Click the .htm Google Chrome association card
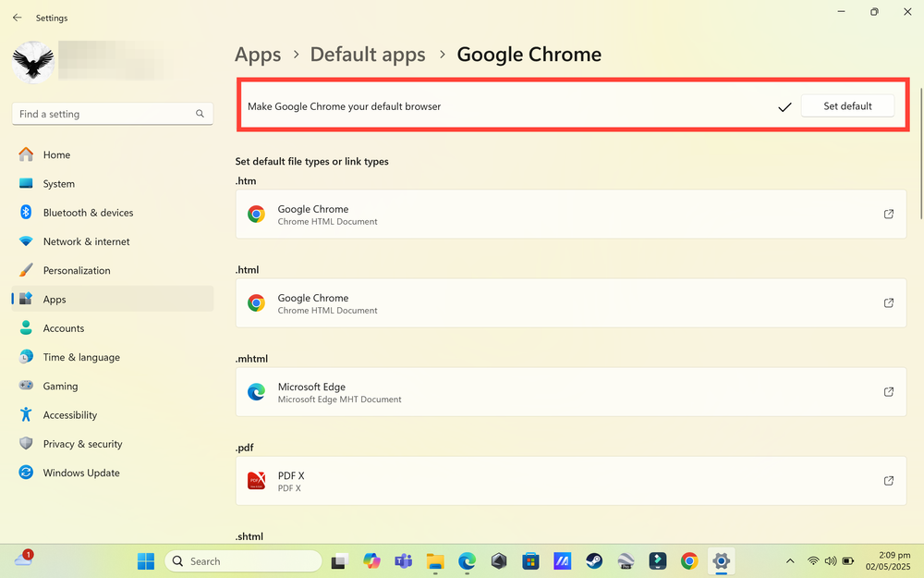This screenshot has width=924, height=578. (571, 215)
